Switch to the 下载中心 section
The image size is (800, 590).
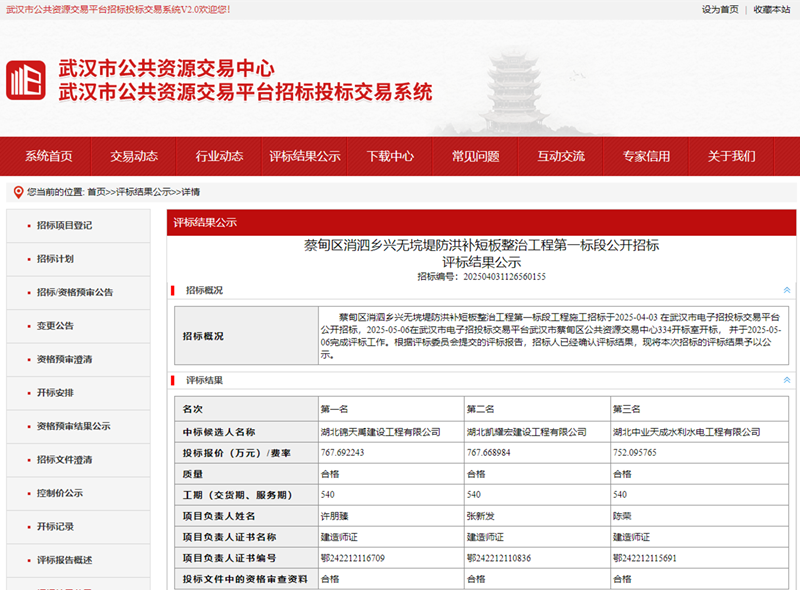pyautogui.click(x=388, y=156)
